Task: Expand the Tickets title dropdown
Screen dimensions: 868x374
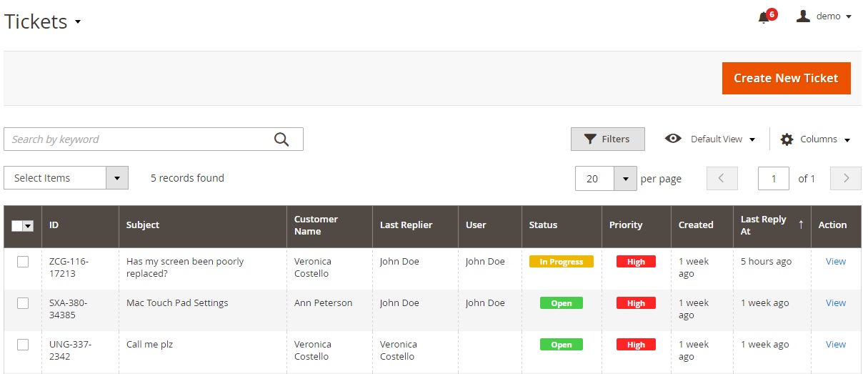Action: (x=77, y=22)
